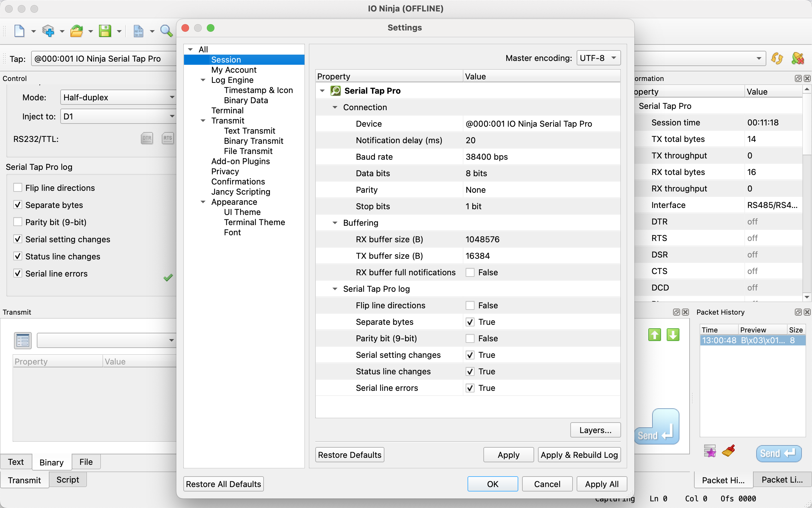Toggle the RTS line button
The image size is (812, 508).
click(167, 138)
